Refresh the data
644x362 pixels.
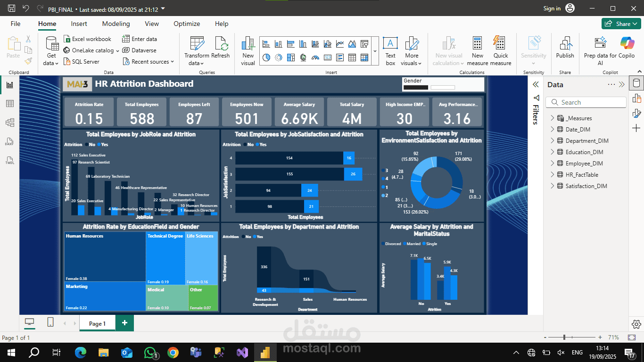pos(220,47)
